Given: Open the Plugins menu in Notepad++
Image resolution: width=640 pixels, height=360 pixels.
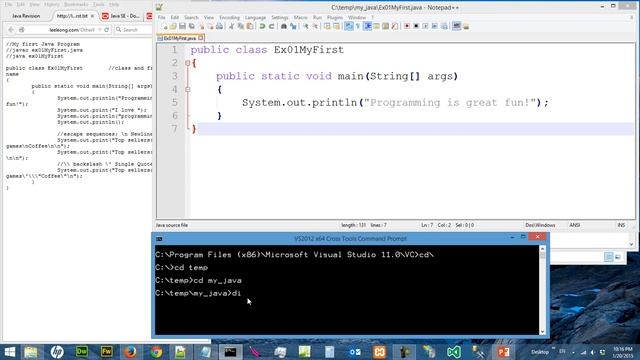Looking at the screenshot, I should pos(335,18).
